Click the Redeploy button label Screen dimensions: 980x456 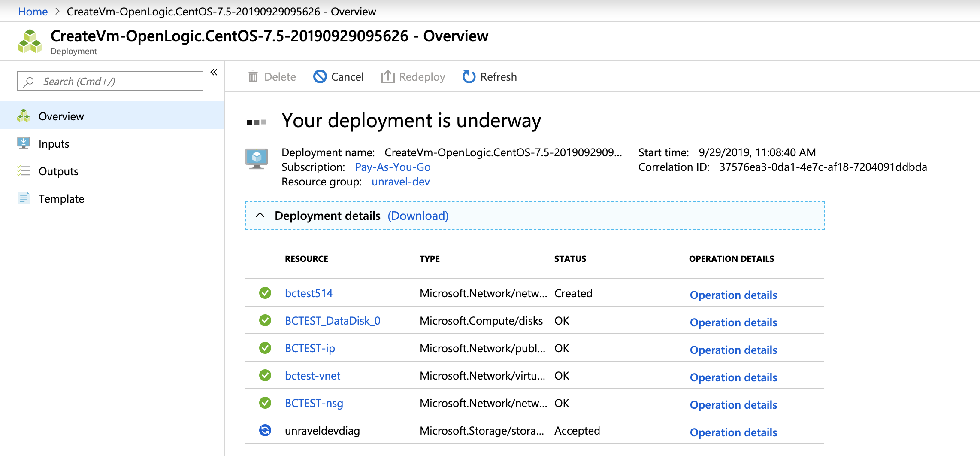click(x=422, y=77)
